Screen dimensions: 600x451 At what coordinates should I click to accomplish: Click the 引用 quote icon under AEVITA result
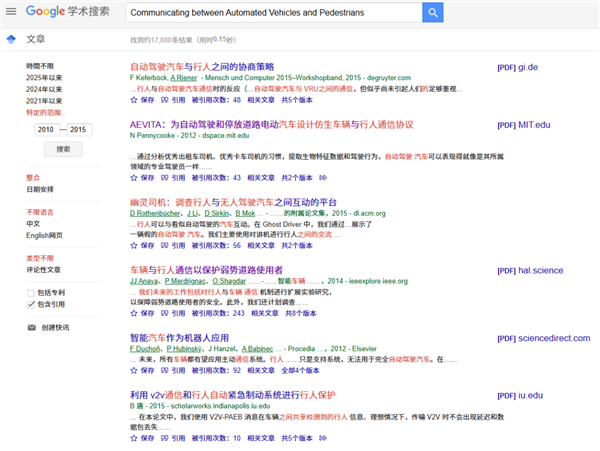[x=165, y=177]
